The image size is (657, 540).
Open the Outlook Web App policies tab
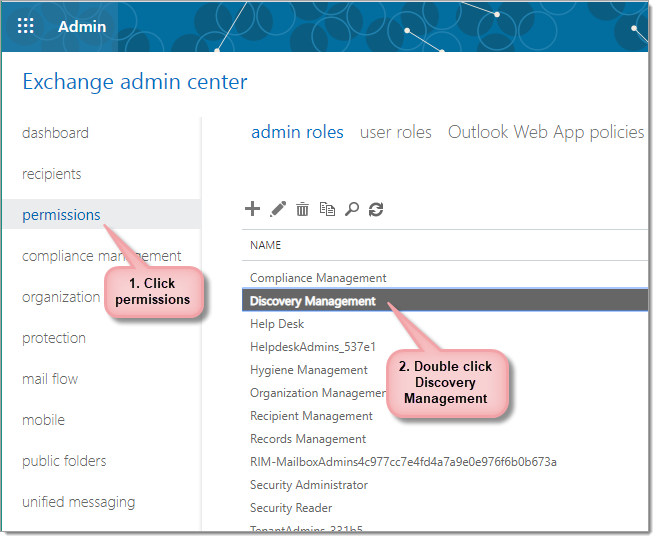[x=546, y=132]
